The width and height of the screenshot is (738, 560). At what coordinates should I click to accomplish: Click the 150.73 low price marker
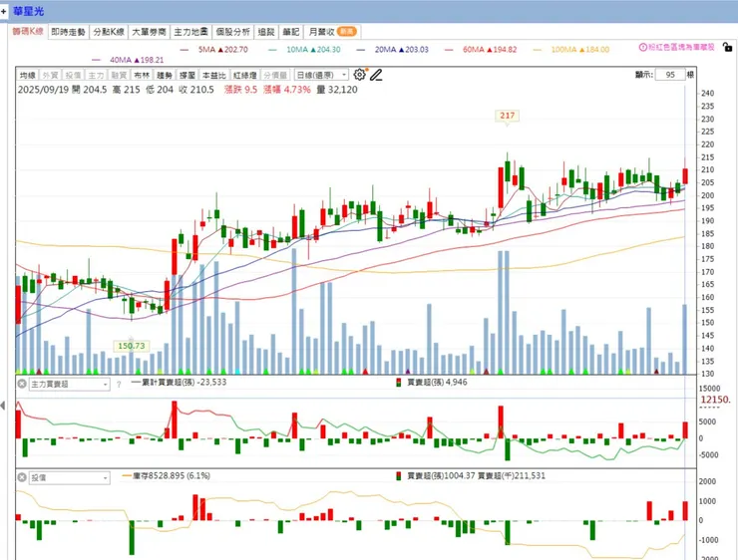click(x=131, y=346)
